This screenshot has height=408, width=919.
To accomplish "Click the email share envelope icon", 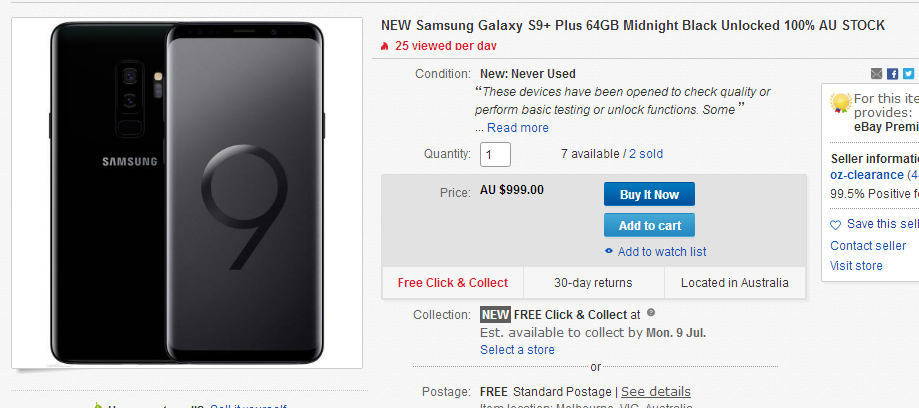I will click(876, 74).
